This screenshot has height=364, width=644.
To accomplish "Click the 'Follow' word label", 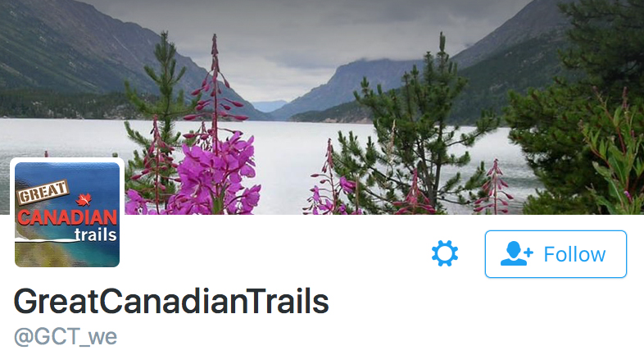I will pos(574,254).
